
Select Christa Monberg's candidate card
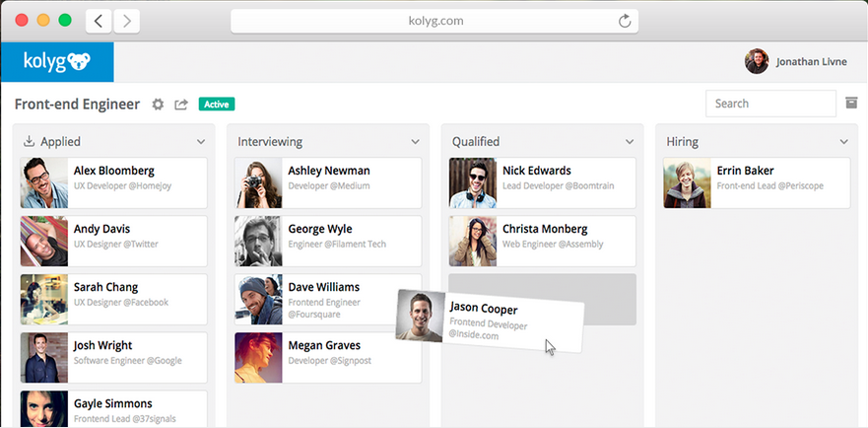[x=543, y=242]
